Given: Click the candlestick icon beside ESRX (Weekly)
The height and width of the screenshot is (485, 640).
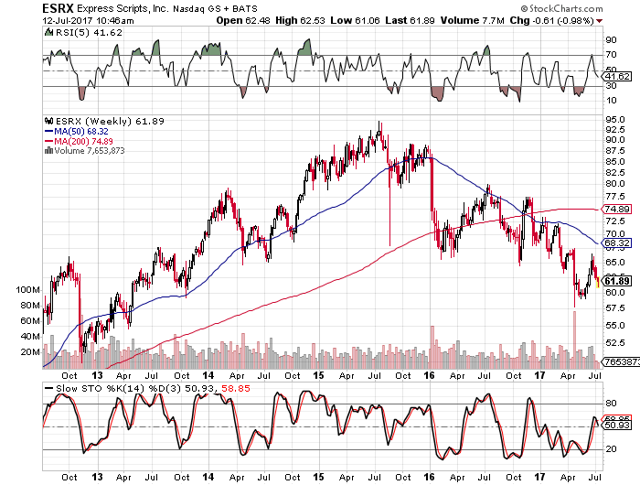Looking at the screenshot, I should (49, 121).
